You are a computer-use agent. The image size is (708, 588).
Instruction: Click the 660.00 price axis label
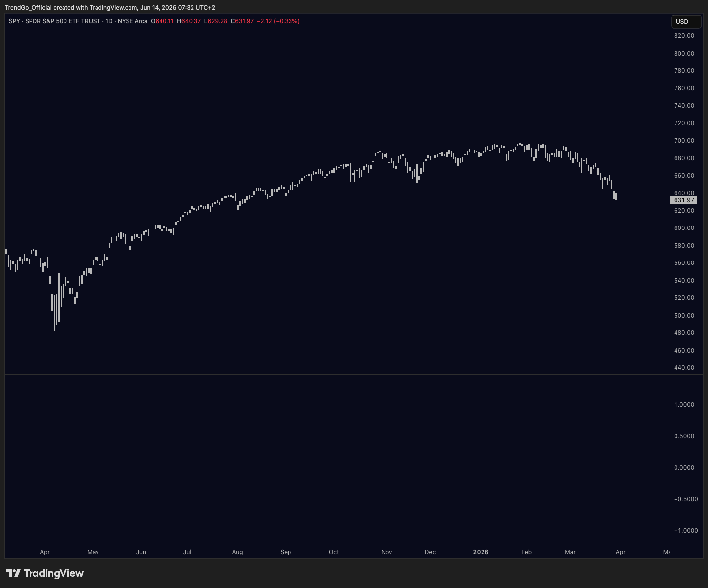pos(684,176)
